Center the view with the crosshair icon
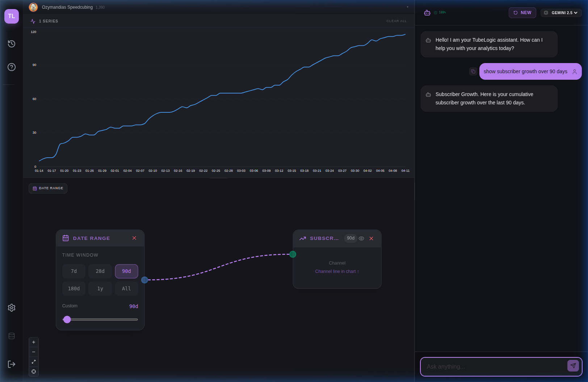Viewport: 588px width, 382px height. (33, 371)
